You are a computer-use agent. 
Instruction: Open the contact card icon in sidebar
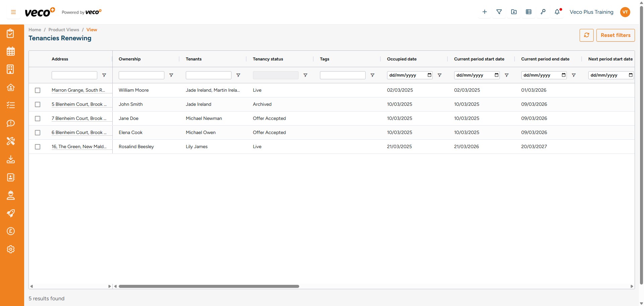point(11,177)
